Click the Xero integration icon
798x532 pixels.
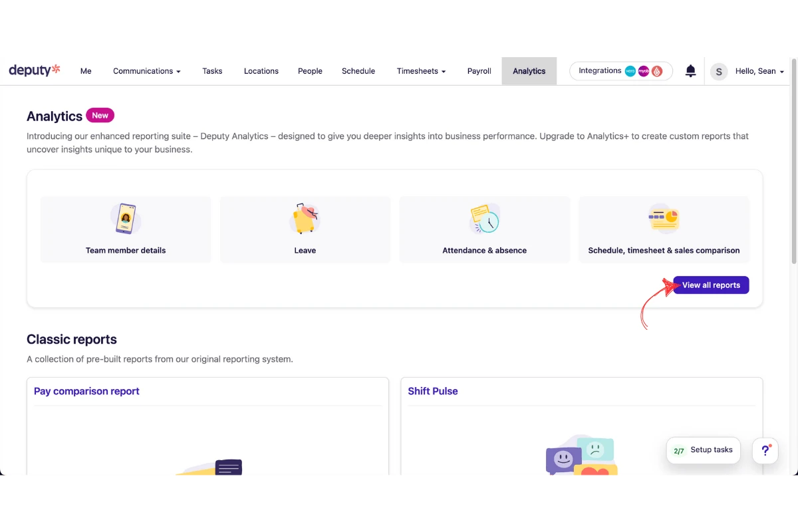coord(630,71)
